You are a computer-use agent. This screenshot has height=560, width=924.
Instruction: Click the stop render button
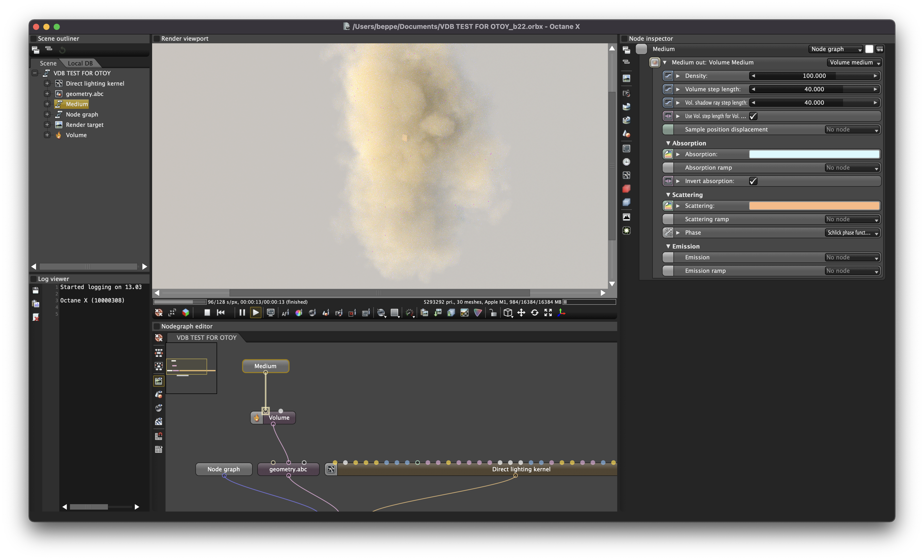(x=207, y=312)
